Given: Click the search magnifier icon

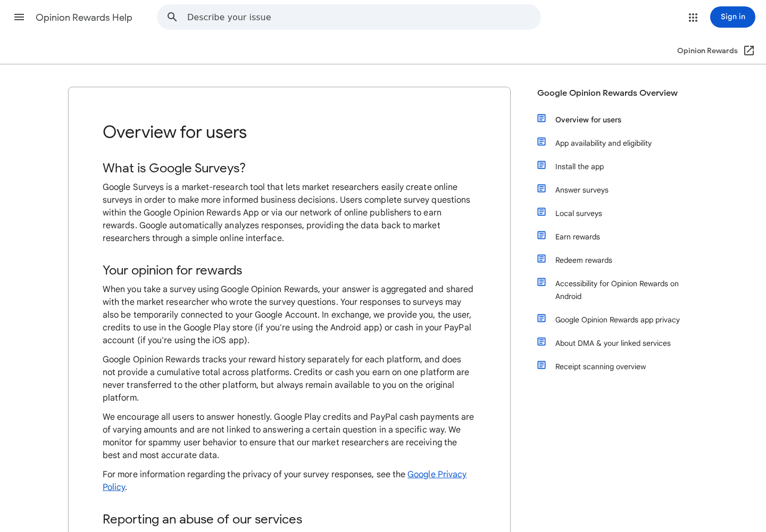Looking at the screenshot, I should point(172,17).
